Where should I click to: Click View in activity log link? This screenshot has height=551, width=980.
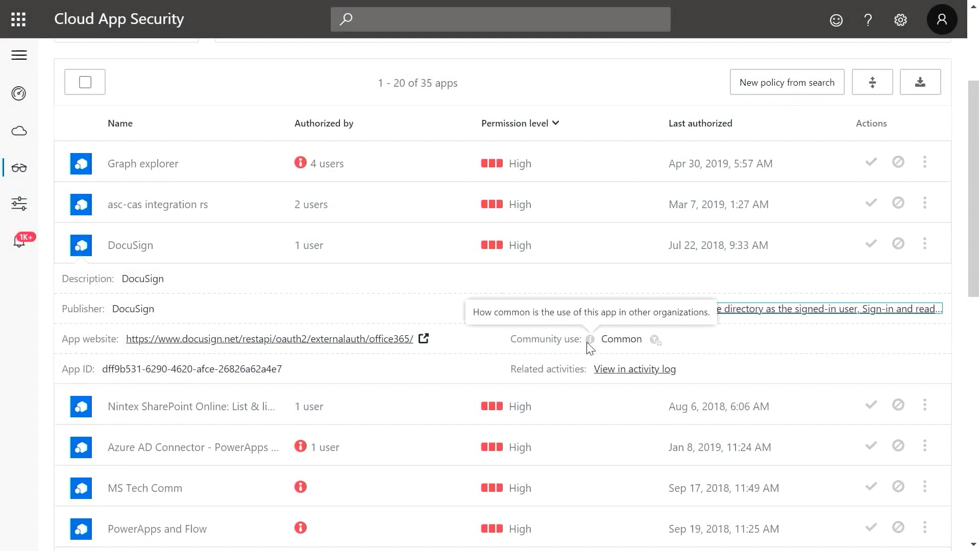[x=635, y=369]
